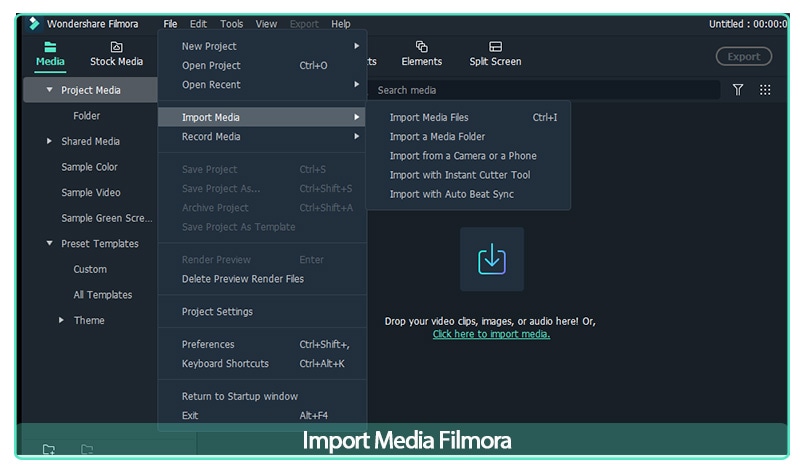Select Import Media in File menu
The image size is (800, 470).
point(262,117)
